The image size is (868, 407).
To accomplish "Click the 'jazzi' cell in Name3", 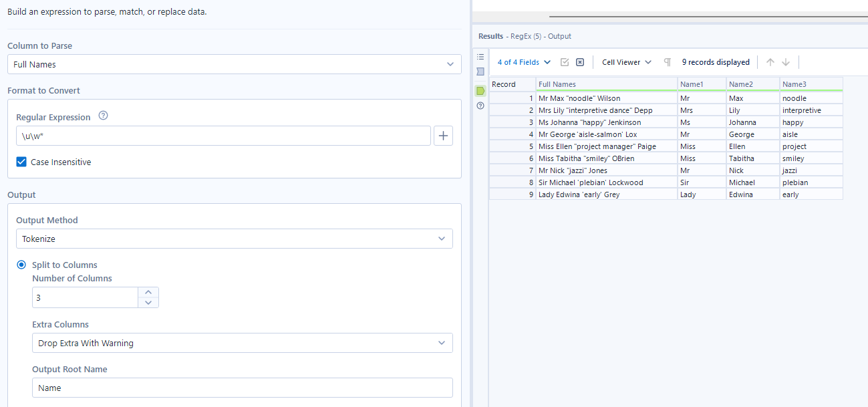I will point(811,170).
